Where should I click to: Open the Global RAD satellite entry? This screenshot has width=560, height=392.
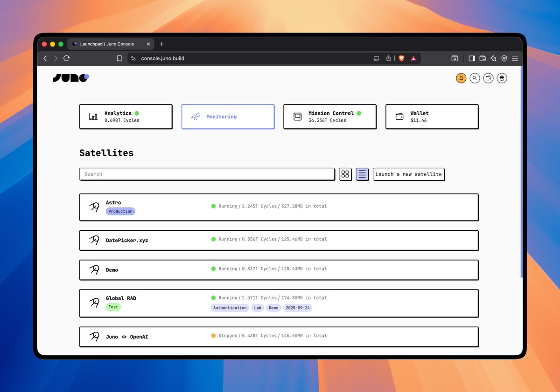(x=279, y=303)
